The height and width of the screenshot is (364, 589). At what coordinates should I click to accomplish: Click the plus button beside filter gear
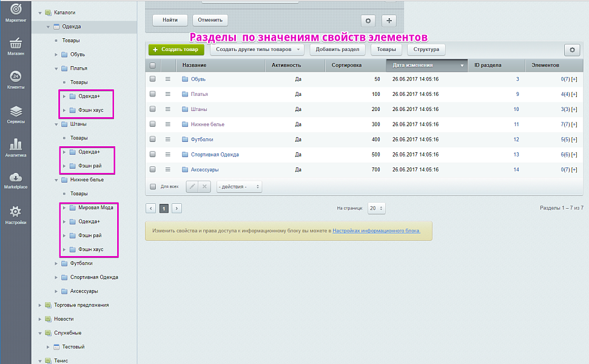click(x=389, y=21)
